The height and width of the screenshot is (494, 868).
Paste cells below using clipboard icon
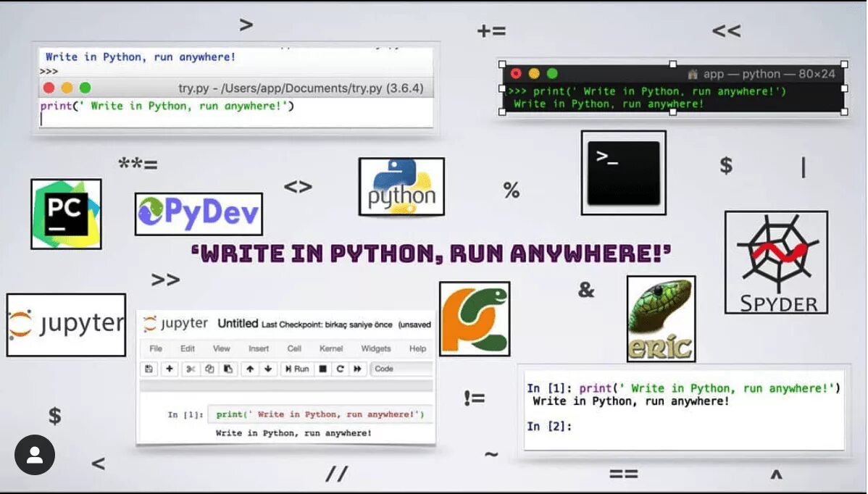228,369
